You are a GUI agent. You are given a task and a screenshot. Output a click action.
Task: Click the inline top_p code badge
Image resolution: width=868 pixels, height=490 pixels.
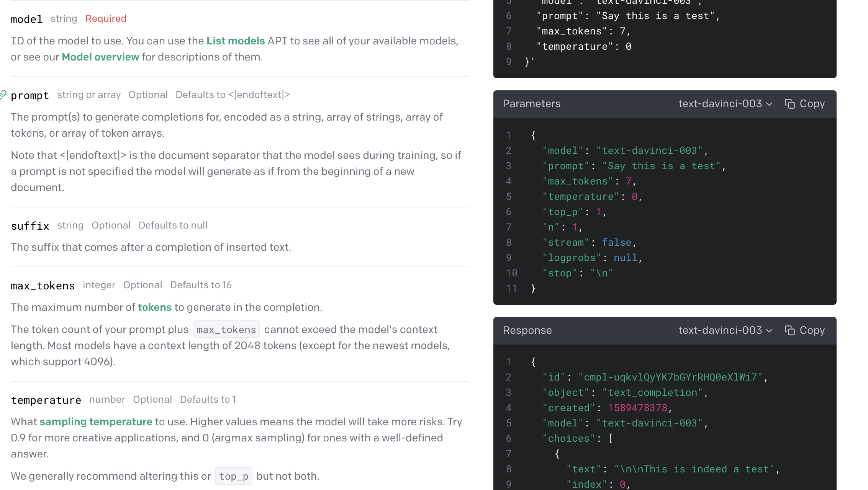pos(234,476)
